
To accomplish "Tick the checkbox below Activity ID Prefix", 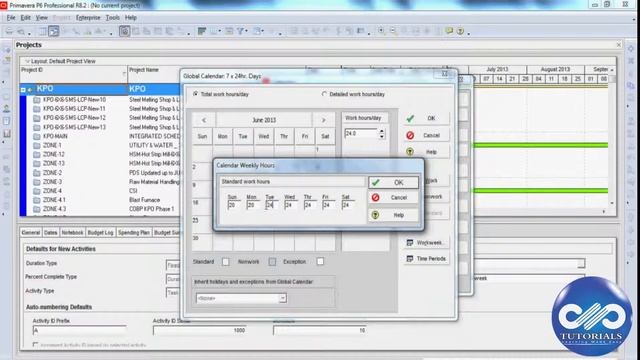I will click(x=35, y=345).
